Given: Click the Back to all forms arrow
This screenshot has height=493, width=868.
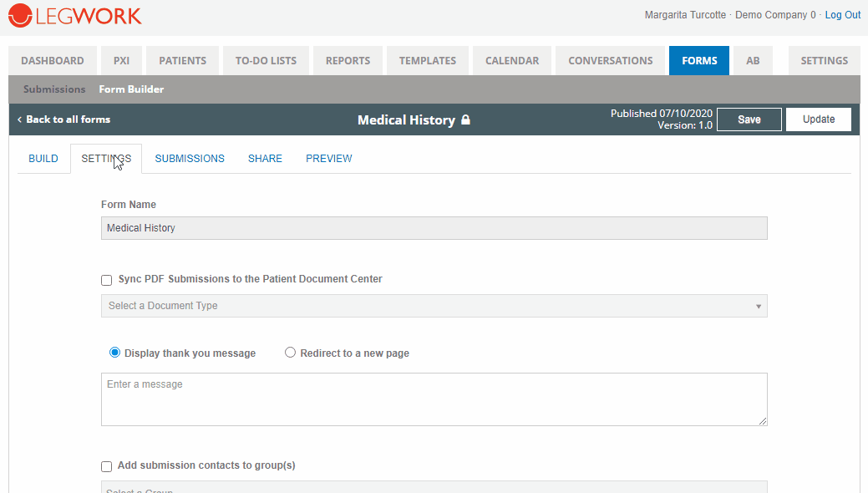Looking at the screenshot, I should tap(19, 119).
